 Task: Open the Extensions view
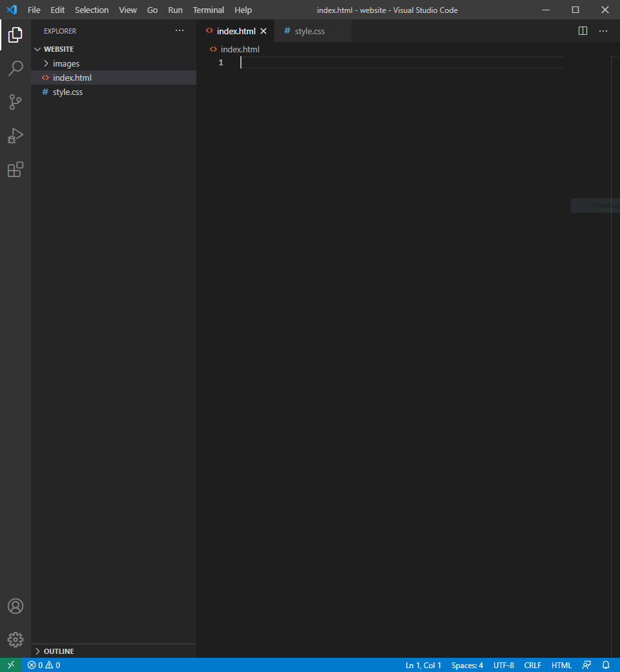click(15, 169)
